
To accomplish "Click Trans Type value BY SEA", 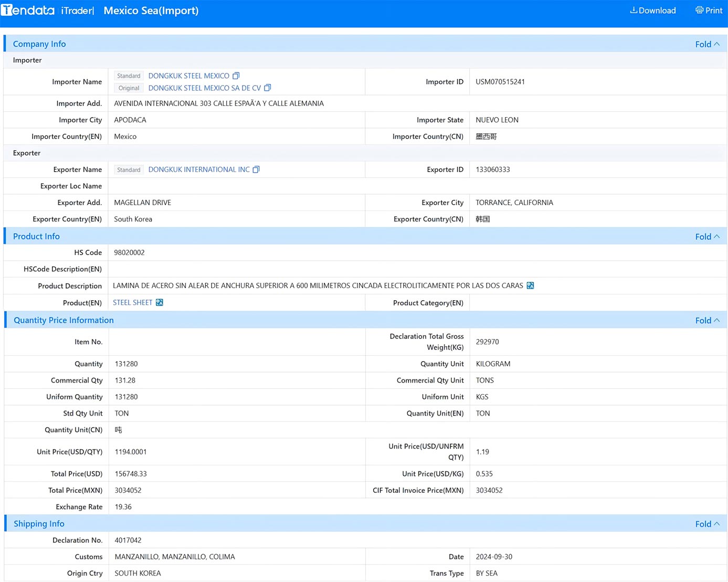I will click(x=487, y=573).
